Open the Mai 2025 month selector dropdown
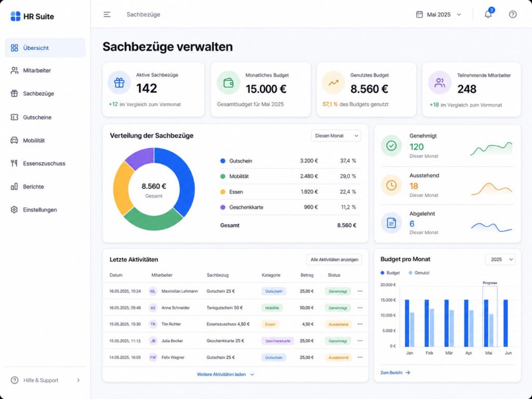Screen dimensions: 532x399 (438, 14)
